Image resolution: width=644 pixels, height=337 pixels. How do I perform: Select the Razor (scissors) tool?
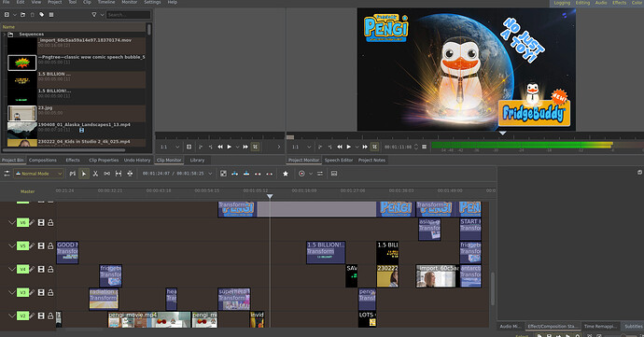pos(95,174)
